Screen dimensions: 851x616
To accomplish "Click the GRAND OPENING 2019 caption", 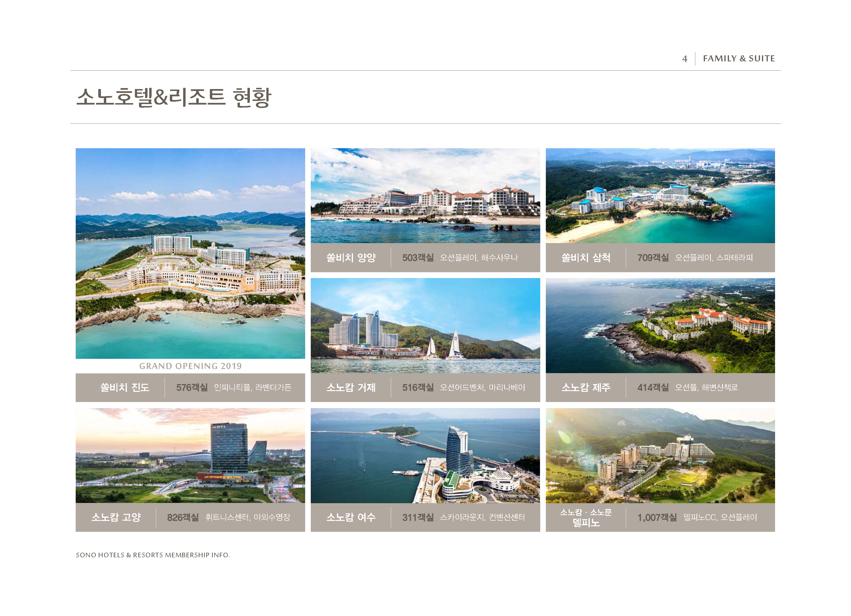I will [x=190, y=366].
